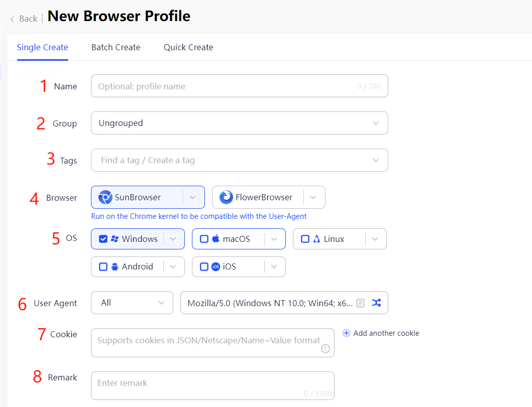Switch to the Batch Create tab

pos(116,47)
